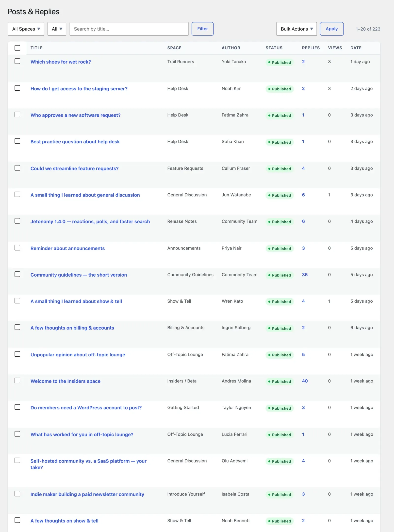Open the Jetonomy 1.4.0 release notes post
394x532 pixels.
pos(90,221)
